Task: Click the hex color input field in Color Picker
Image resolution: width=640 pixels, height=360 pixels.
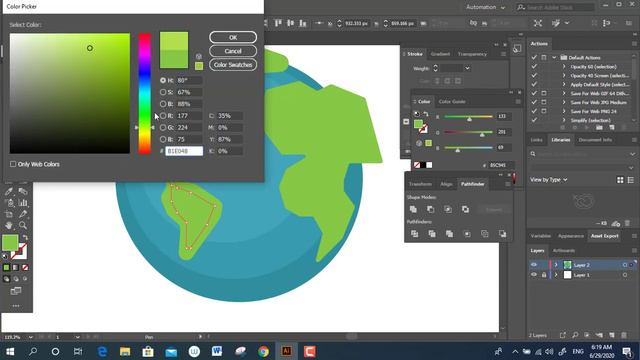Action: 184,151
